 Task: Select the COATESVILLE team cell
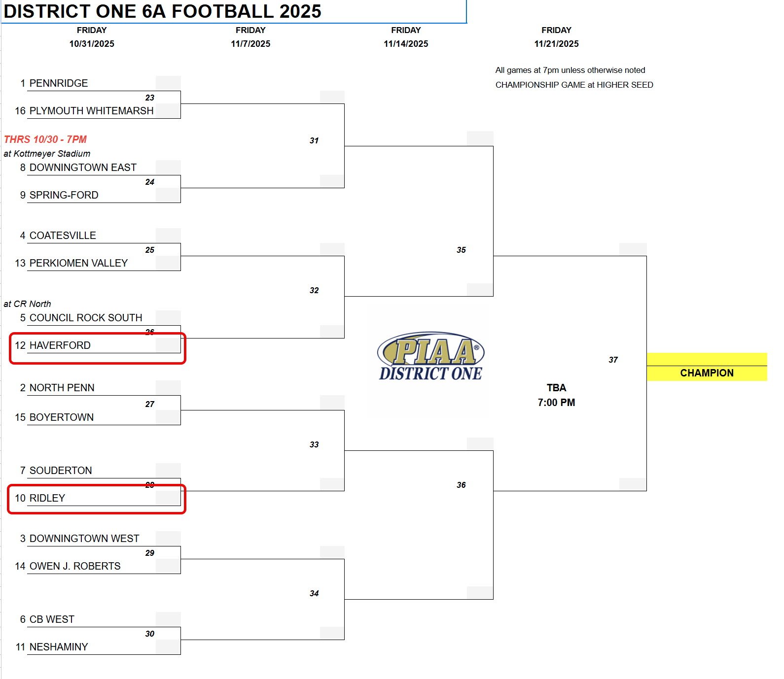[x=63, y=236]
